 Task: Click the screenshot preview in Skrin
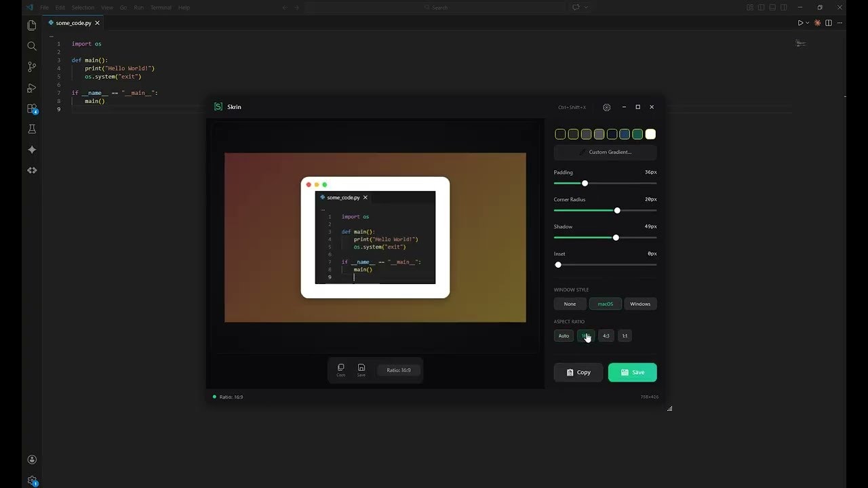375,237
